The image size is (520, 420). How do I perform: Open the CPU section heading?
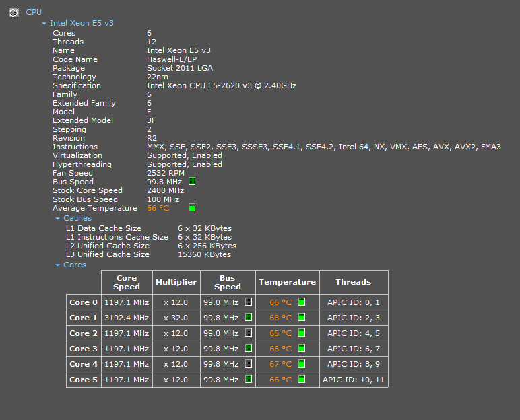coord(34,12)
